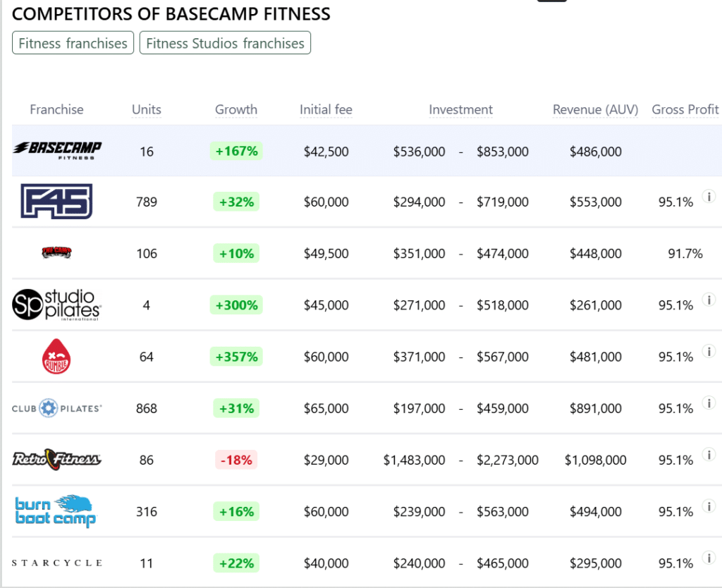Click the +357% growth badge
Viewport: 722px width, 588px height.
236,356
